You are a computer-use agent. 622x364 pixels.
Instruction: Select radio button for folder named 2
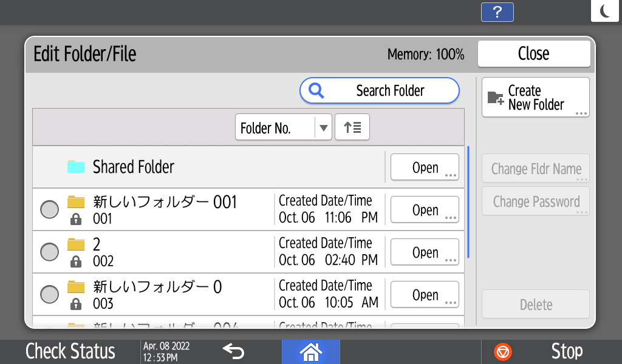pyautogui.click(x=49, y=252)
